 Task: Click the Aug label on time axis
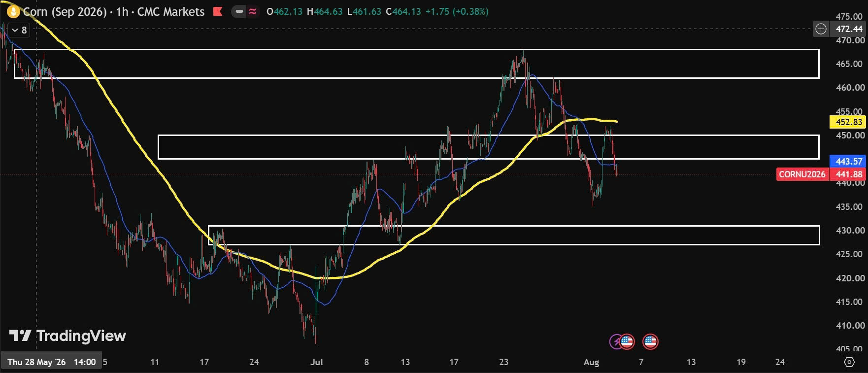pos(591,362)
